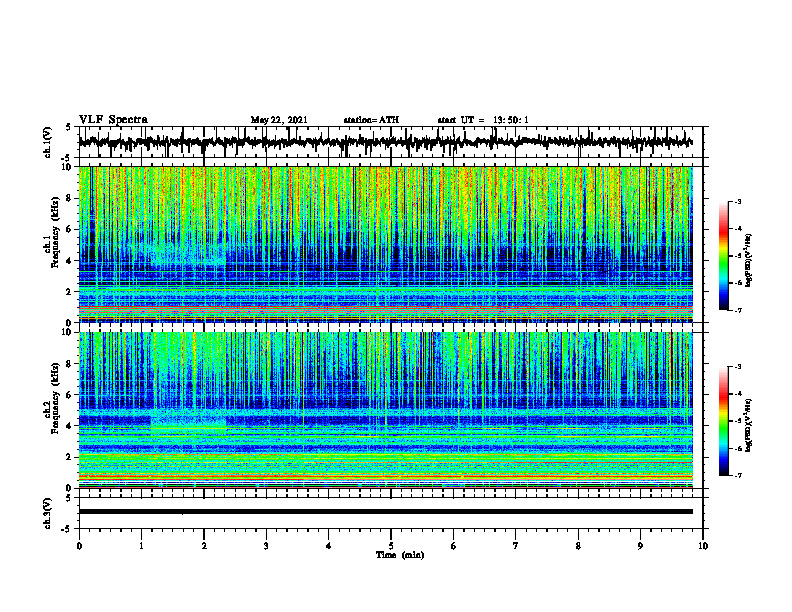Click the ch.1 log(PSD) colorbar label
The height and width of the screenshot is (612, 792).
[749, 261]
